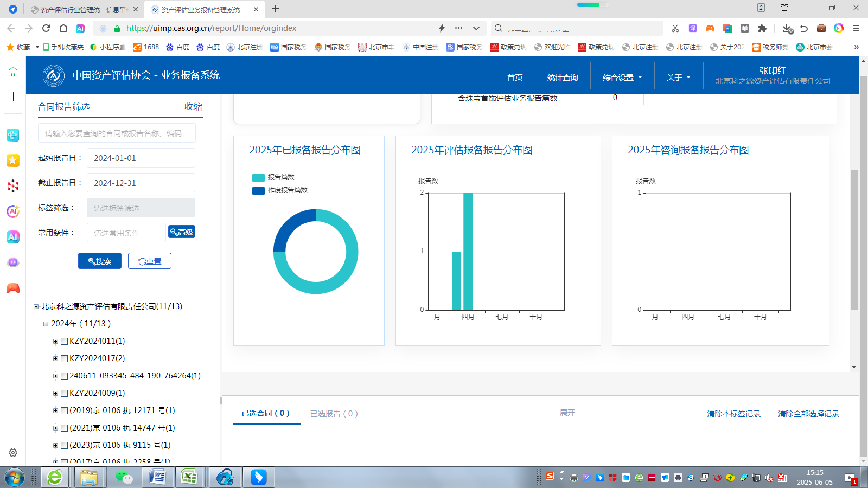Click the 清除全部选择记录 link
The image size is (868, 488).
click(x=808, y=414)
